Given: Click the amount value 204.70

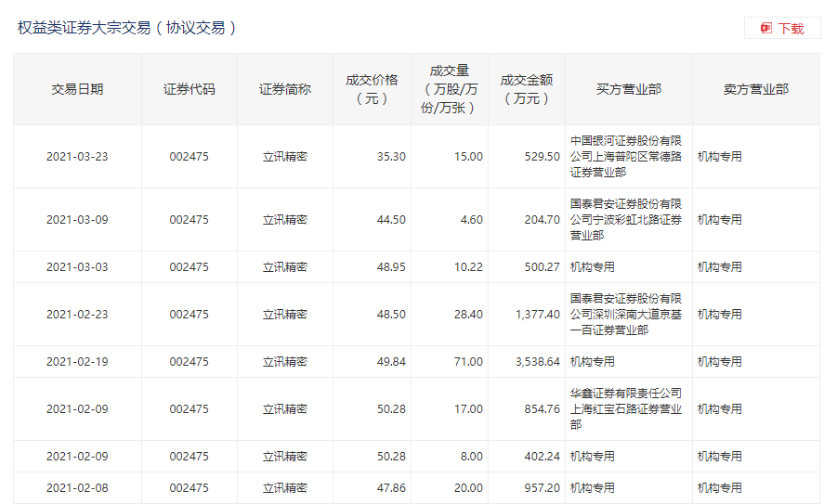Looking at the screenshot, I should click(x=543, y=220).
